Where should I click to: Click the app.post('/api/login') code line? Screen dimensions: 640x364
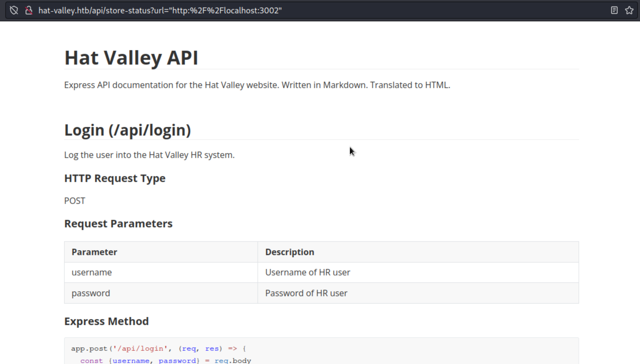tap(158, 349)
